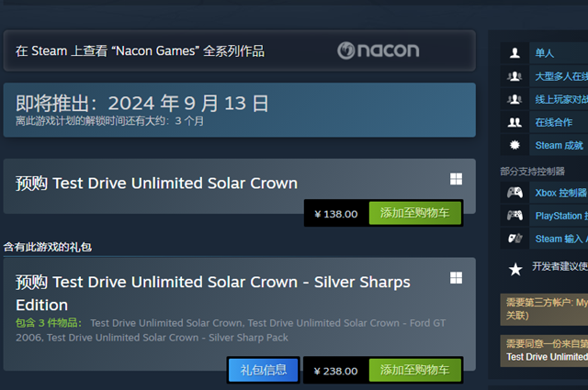Screen dimensions: 588x390
Task: Open Nacon Games full franchise link
Action: tap(140, 51)
